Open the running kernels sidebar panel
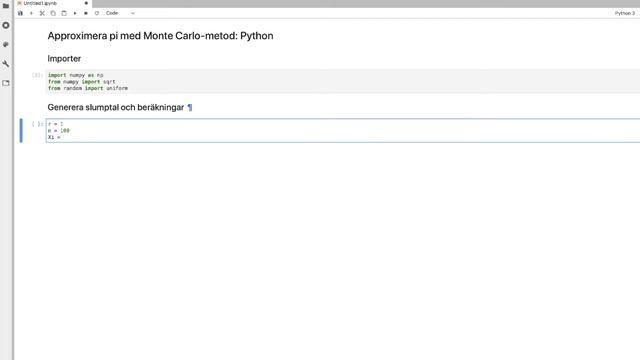This screenshot has width=640, height=360. 6,25
